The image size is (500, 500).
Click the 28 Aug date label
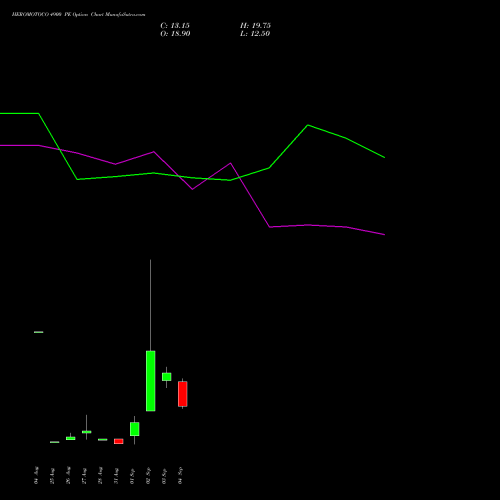[100, 476]
